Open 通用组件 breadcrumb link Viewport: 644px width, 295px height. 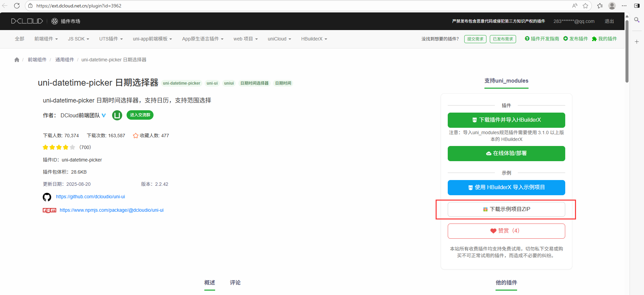65,60
